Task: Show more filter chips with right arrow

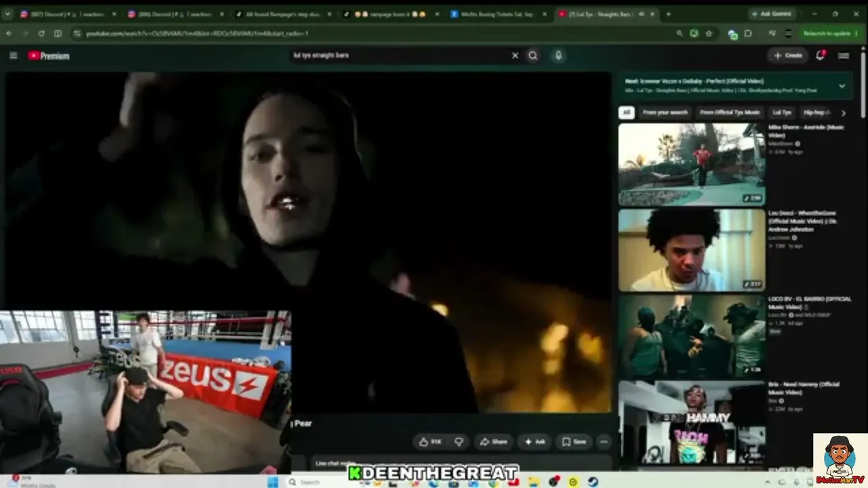Action: [844, 113]
